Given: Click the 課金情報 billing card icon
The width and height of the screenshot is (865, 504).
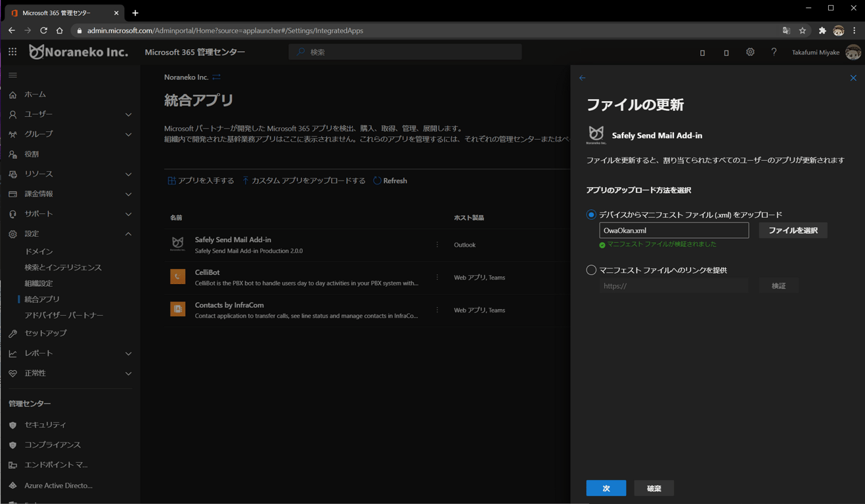Looking at the screenshot, I should (x=12, y=194).
